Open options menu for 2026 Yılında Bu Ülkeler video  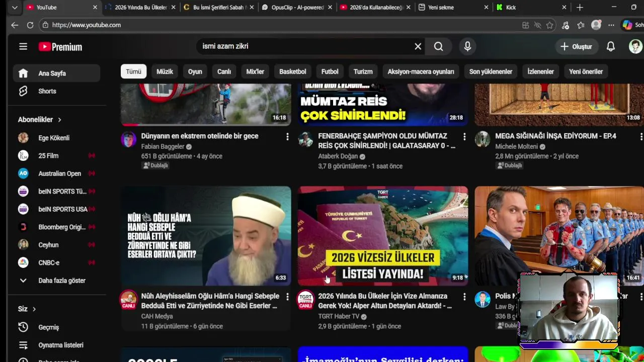[464, 297]
